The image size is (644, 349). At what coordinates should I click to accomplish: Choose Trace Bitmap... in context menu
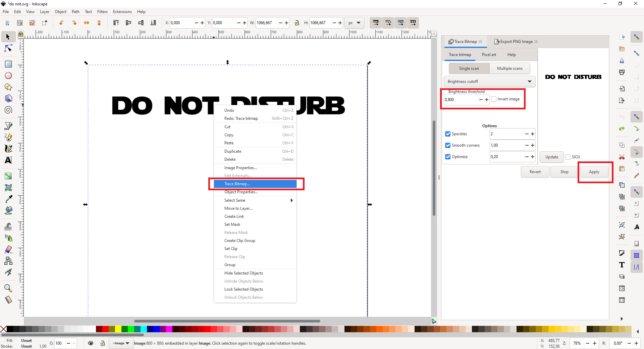pos(255,184)
